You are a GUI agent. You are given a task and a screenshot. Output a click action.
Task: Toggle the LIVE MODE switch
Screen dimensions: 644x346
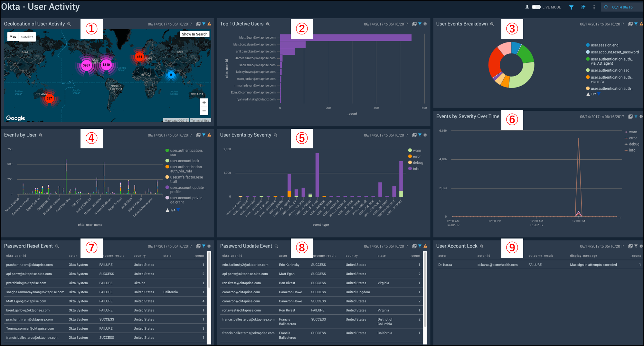pos(536,7)
